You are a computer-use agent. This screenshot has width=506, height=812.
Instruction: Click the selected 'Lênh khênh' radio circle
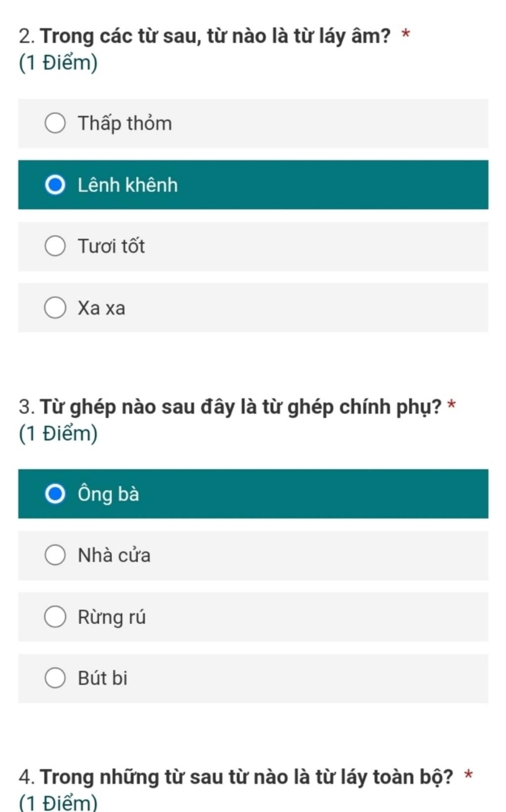click(x=55, y=185)
